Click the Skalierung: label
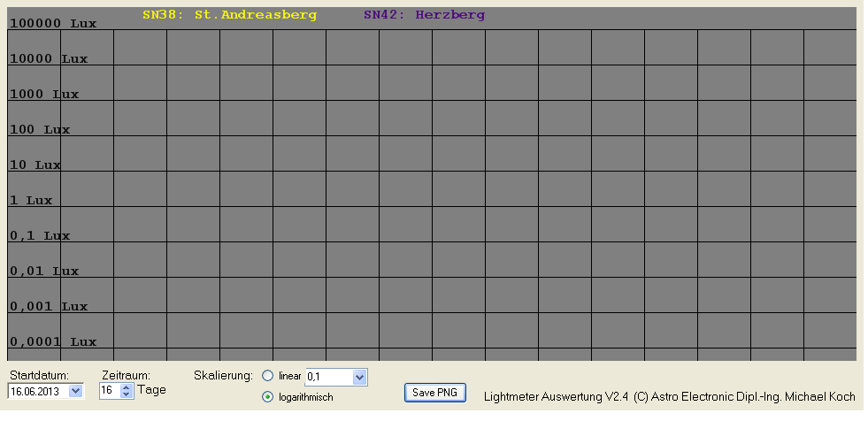868x421 pixels. tap(223, 376)
